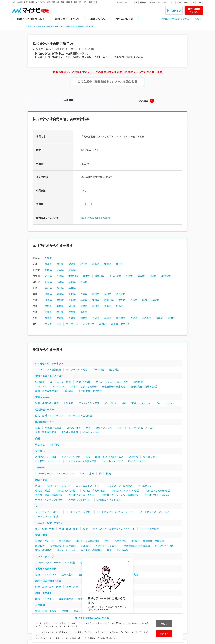Select 栃木県 location link
This screenshot has height=644, width=215.
pos(60,270)
